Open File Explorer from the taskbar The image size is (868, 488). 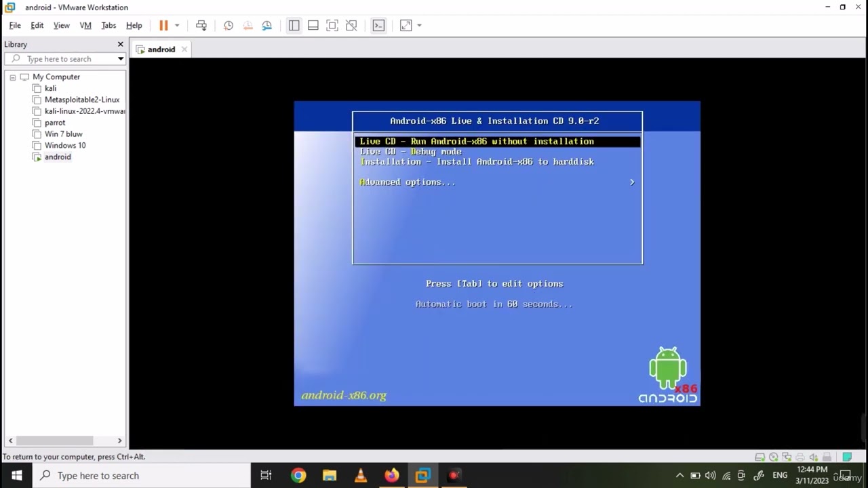330,476
